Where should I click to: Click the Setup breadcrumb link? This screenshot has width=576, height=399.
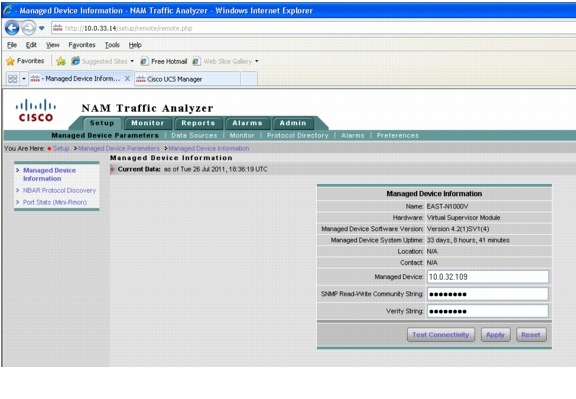pos(61,148)
